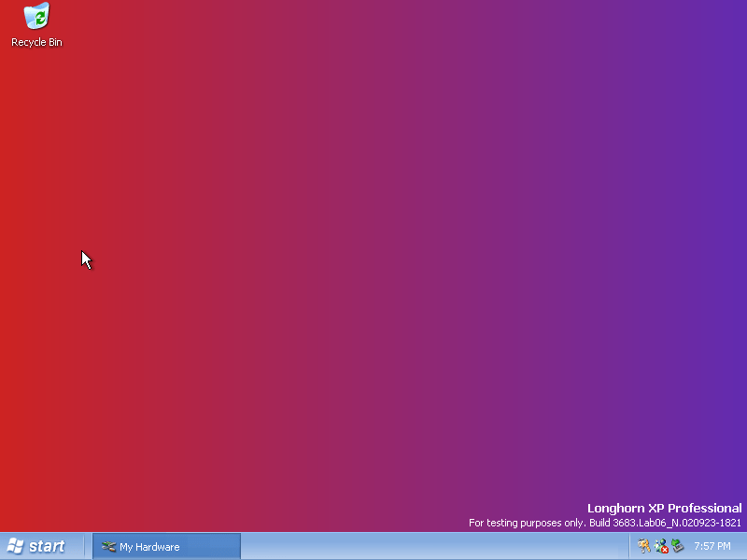Click the My Hardware icon in taskbar

(x=108, y=547)
